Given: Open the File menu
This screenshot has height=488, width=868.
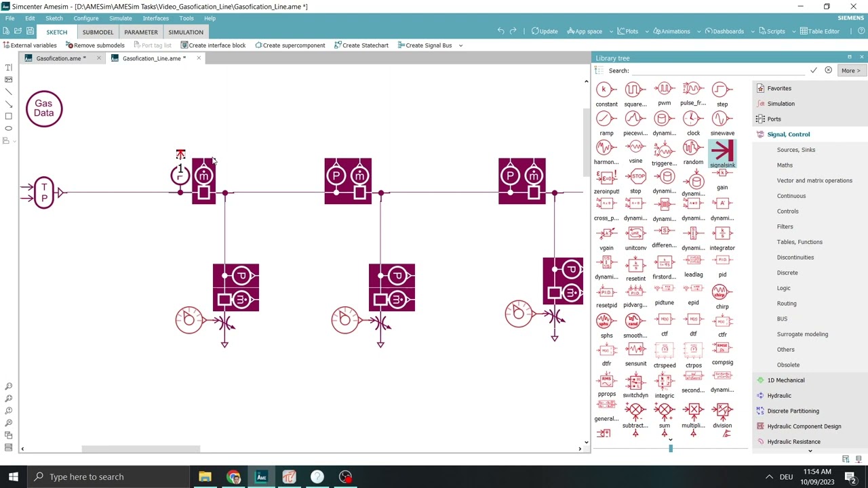Looking at the screenshot, I should 9,18.
